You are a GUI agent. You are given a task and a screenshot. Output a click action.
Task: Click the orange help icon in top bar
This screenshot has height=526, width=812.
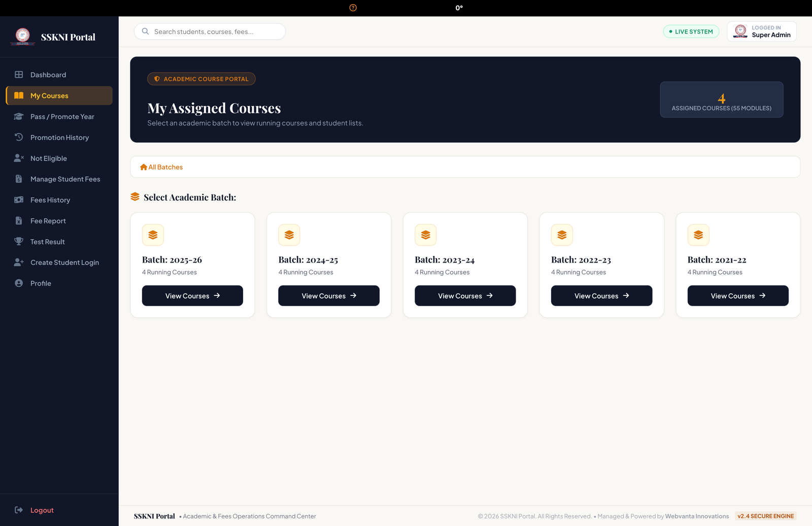353,8
